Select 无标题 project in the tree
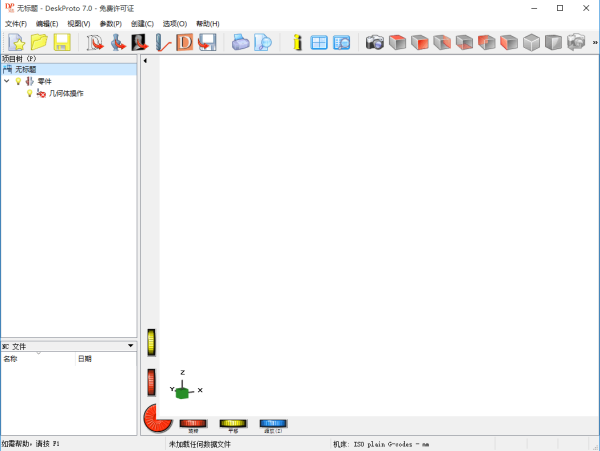This screenshot has height=451, width=600. click(25, 69)
